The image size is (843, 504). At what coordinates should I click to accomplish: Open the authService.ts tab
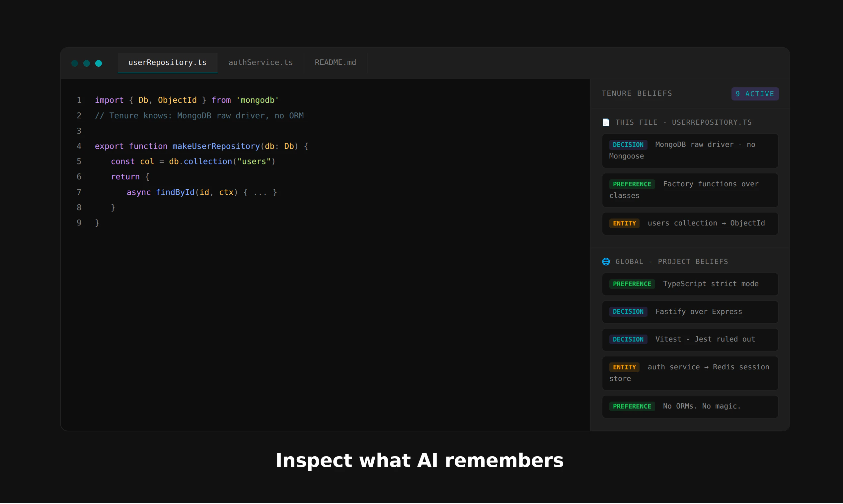[x=261, y=63]
